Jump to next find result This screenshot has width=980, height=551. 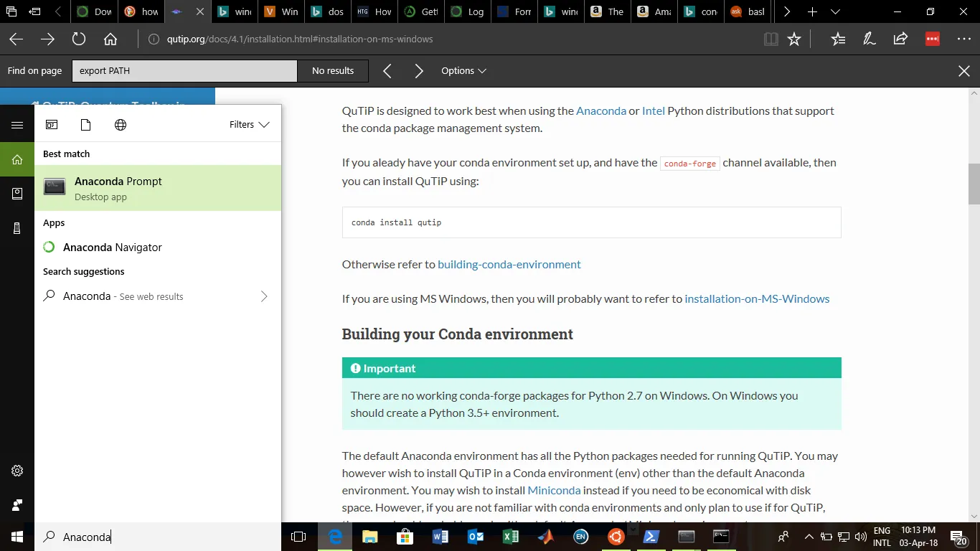pyautogui.click(x=419, y=71)
